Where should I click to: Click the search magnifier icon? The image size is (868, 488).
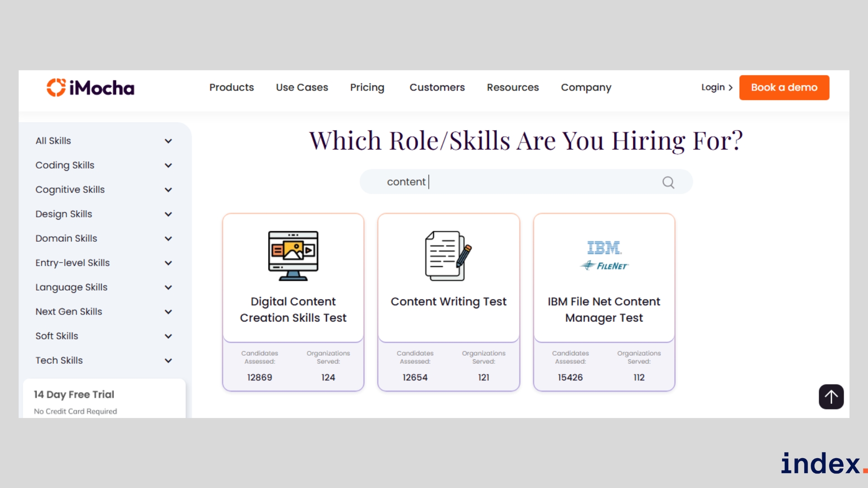668,182
